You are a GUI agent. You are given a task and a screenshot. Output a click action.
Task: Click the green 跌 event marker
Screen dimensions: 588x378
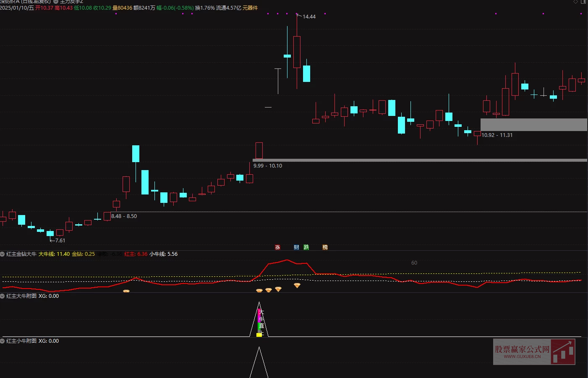pyautogui.click(x=306, y=247)
